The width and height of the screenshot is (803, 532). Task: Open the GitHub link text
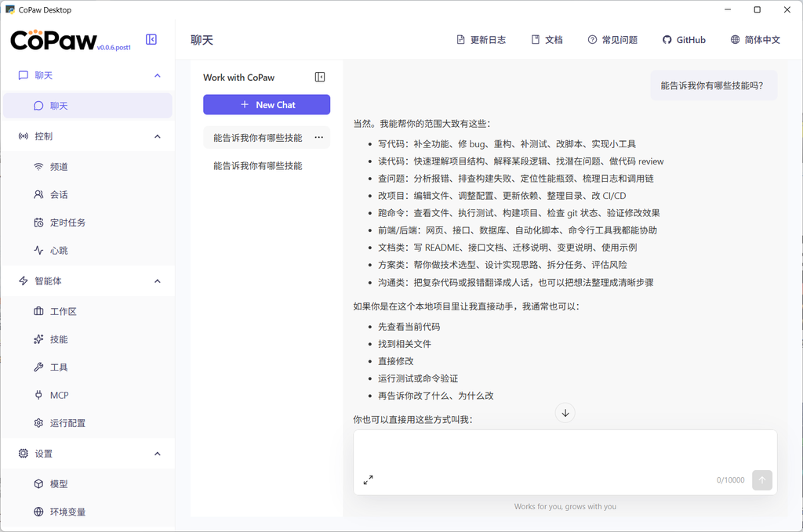[691, 40]
